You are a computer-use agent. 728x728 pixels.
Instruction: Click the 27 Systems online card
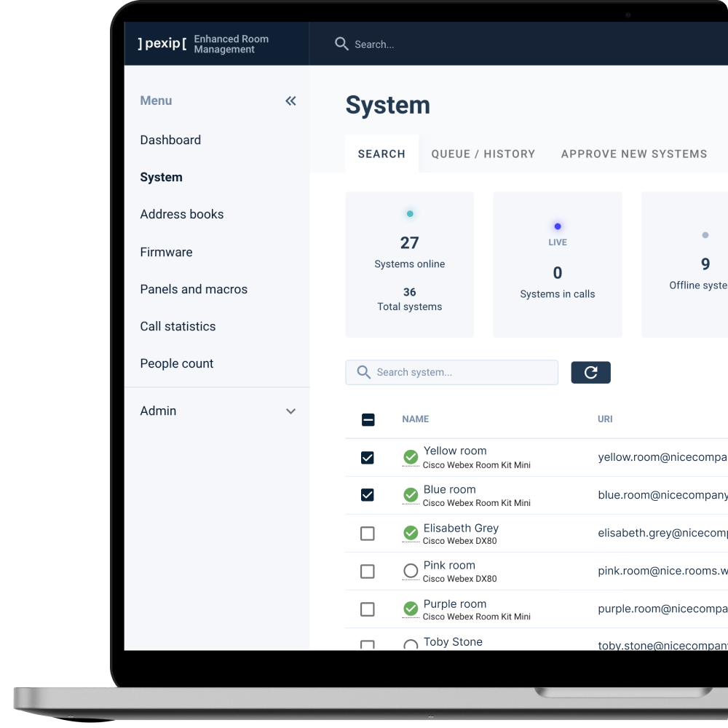coord(409,265)
